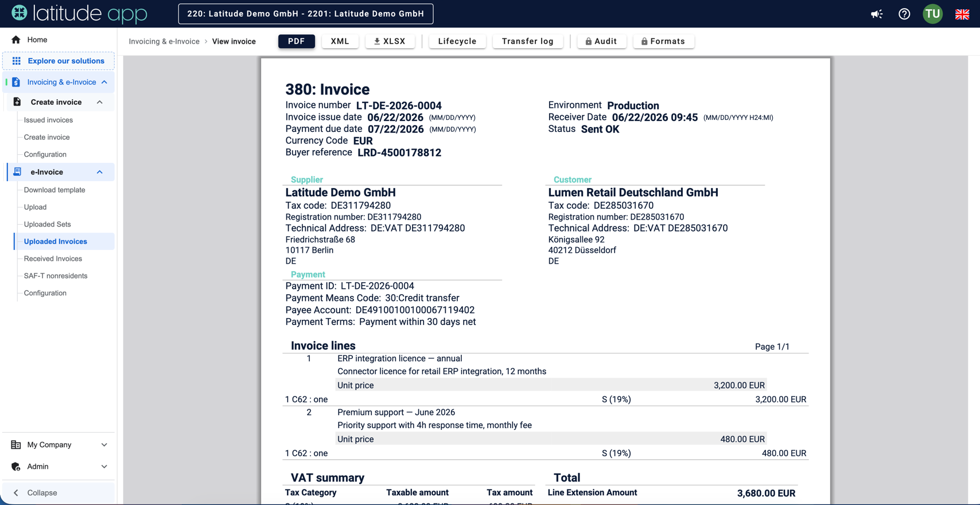The image size is (980, 505).
Task: Open Uploaded Sets page
Action: pos(48,224)
